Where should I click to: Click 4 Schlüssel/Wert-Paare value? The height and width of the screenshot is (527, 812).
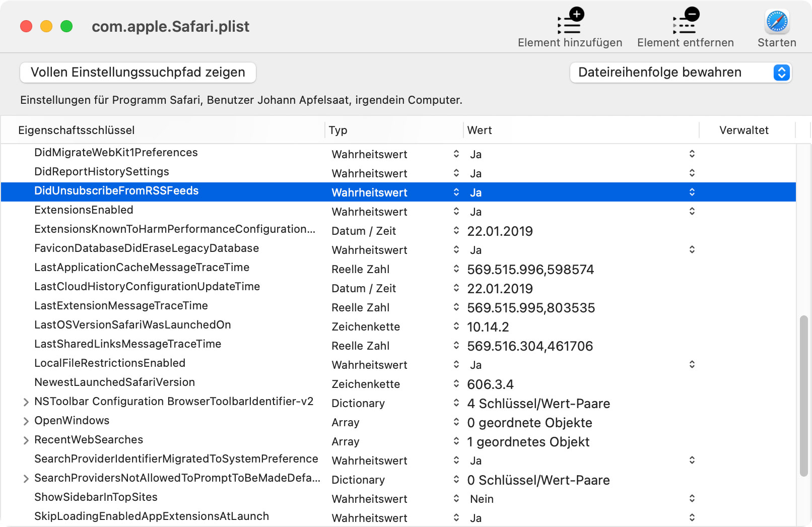click(x=538, y=404)
